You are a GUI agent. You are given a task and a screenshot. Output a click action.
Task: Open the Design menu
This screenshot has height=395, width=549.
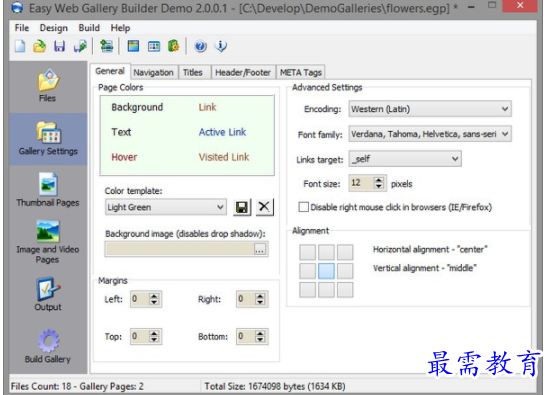(x=54, y=28)
